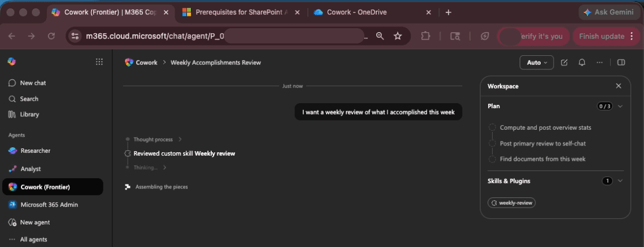Click the Ask Gemini button

[x=609, y=12]
